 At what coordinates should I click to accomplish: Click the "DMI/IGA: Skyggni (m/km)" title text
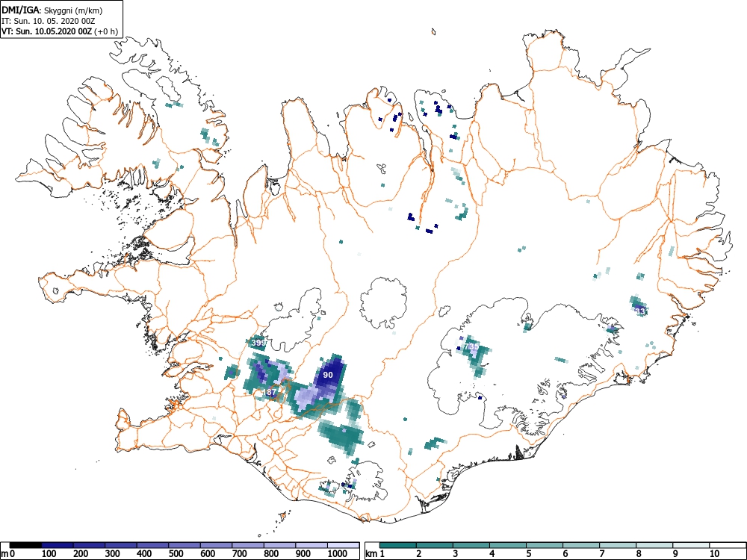pyautogui.click(x=52, y=10)
